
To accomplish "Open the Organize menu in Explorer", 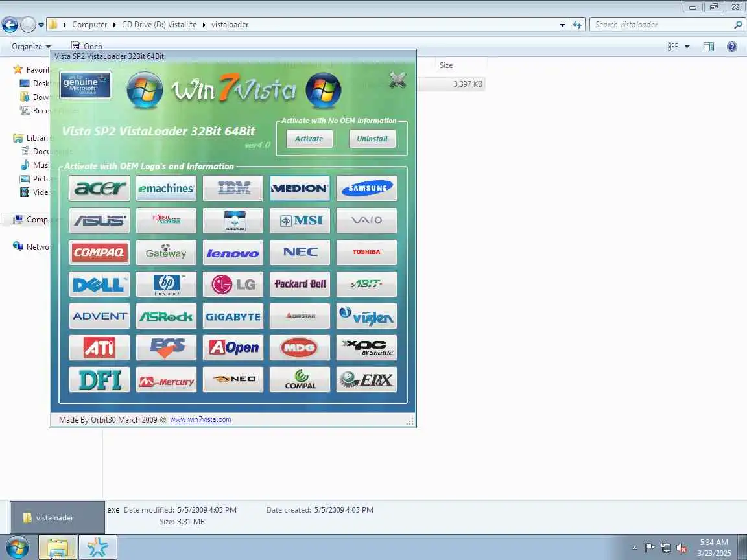I will click(x=31, y=46).
